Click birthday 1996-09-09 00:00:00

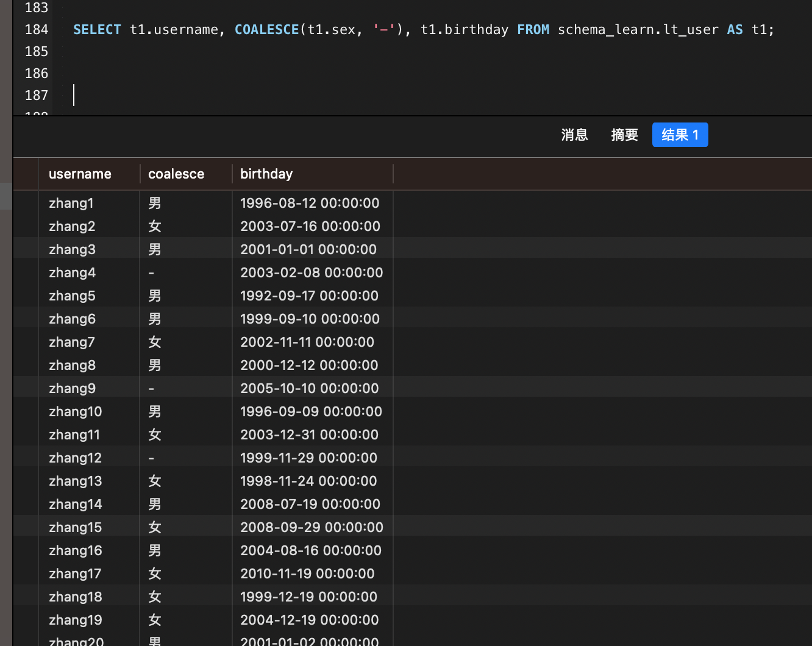[x=311, y=411]
